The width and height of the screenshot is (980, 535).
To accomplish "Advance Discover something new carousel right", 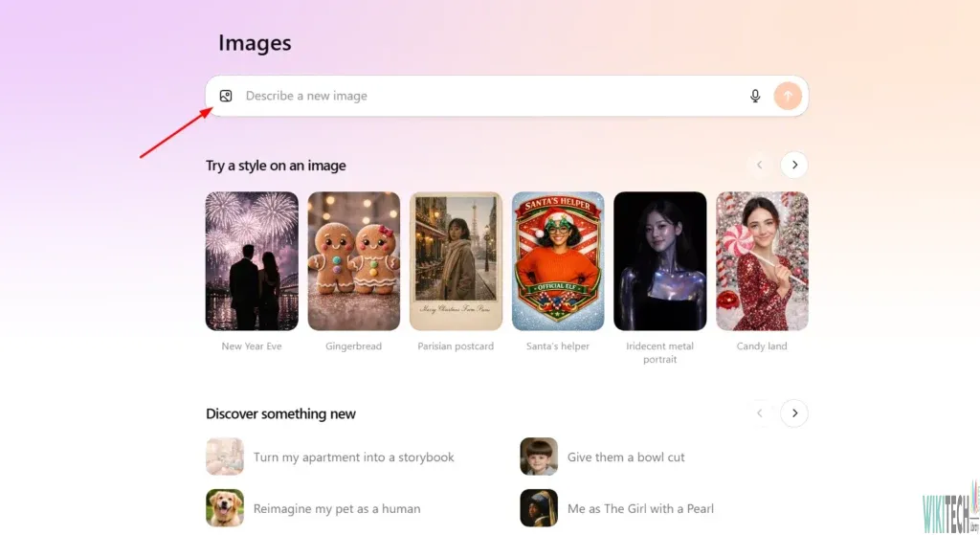I will pyautogui.click(x=794, y=413).
